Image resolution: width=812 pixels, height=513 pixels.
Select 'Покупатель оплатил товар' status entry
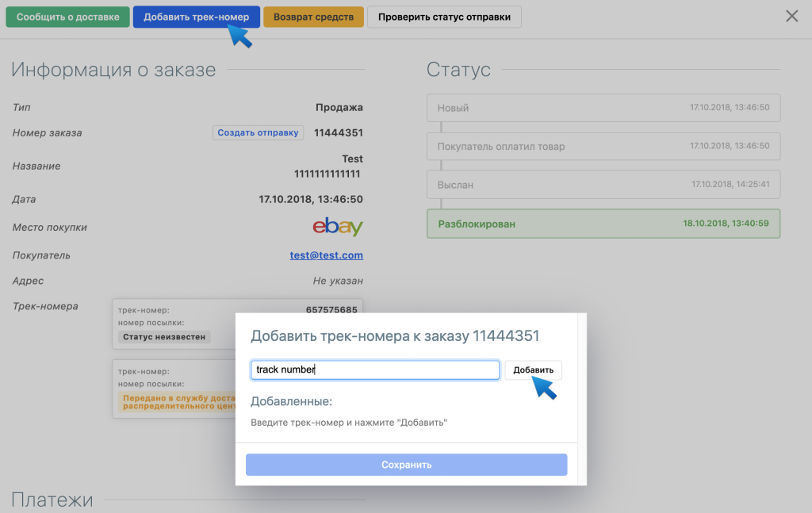[603, 147]
